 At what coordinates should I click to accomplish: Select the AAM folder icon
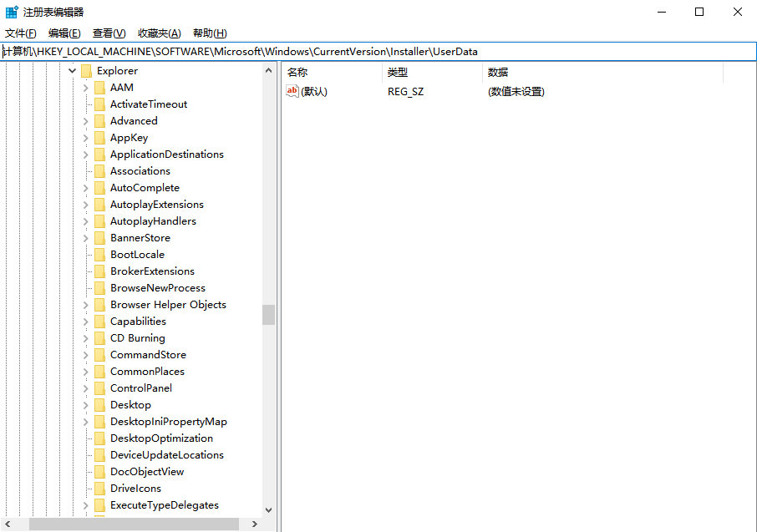click(x=99, y=88)
